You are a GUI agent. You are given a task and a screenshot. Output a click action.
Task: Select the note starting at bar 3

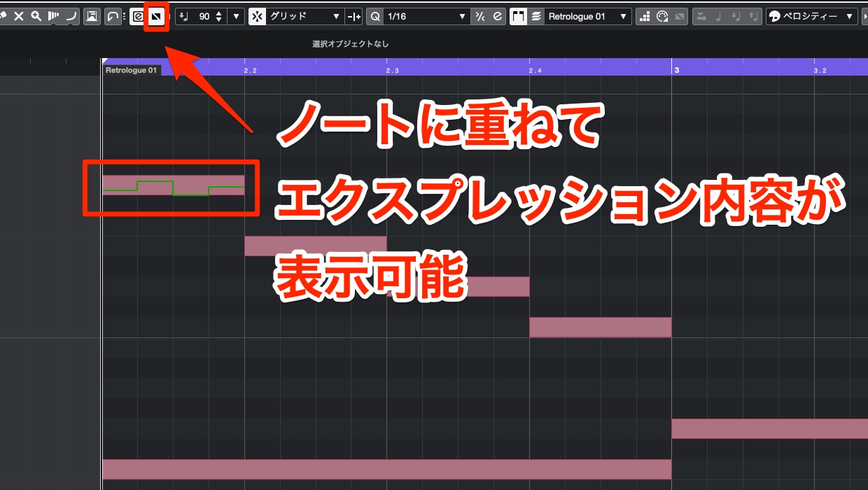pyautogui.click(x=770, y=428)
